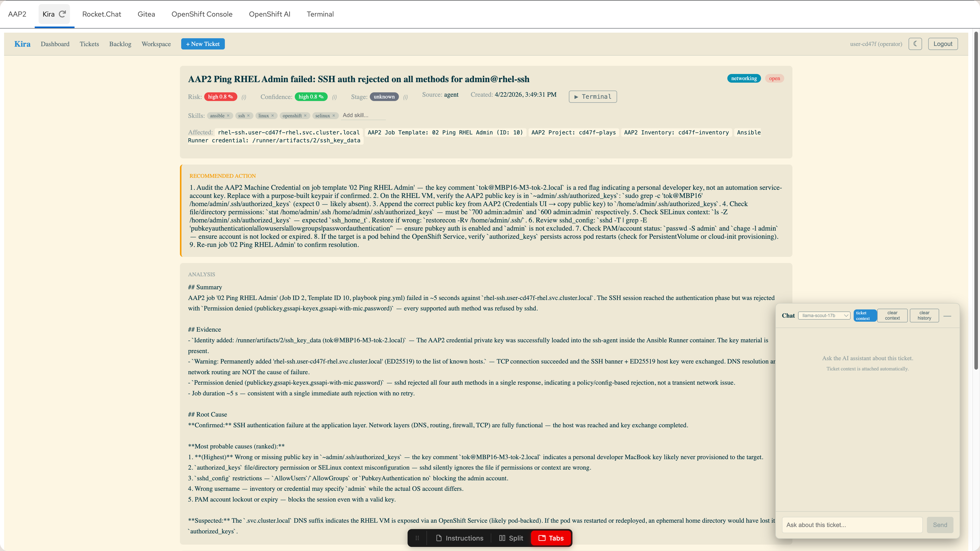The height and width of the screenshot is (551, 980).
Task: Edit the Confidence high 0.8 pencil badge
Action: [311, 97]
